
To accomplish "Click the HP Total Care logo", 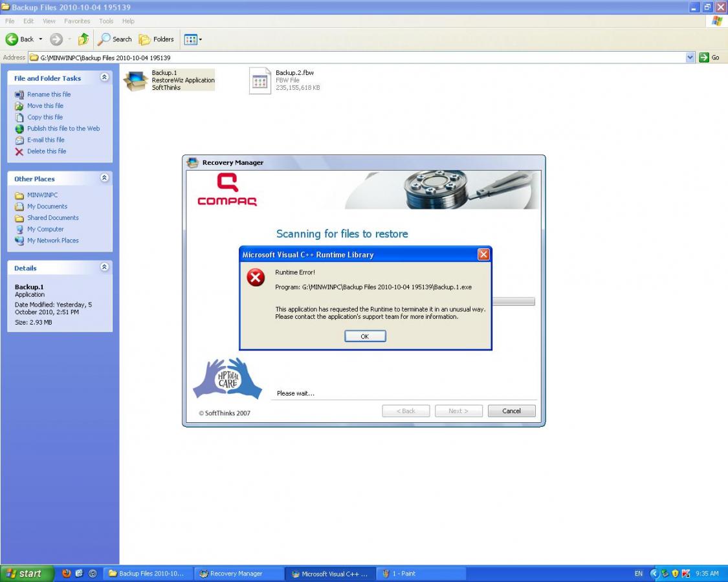I will coord(228,378).
